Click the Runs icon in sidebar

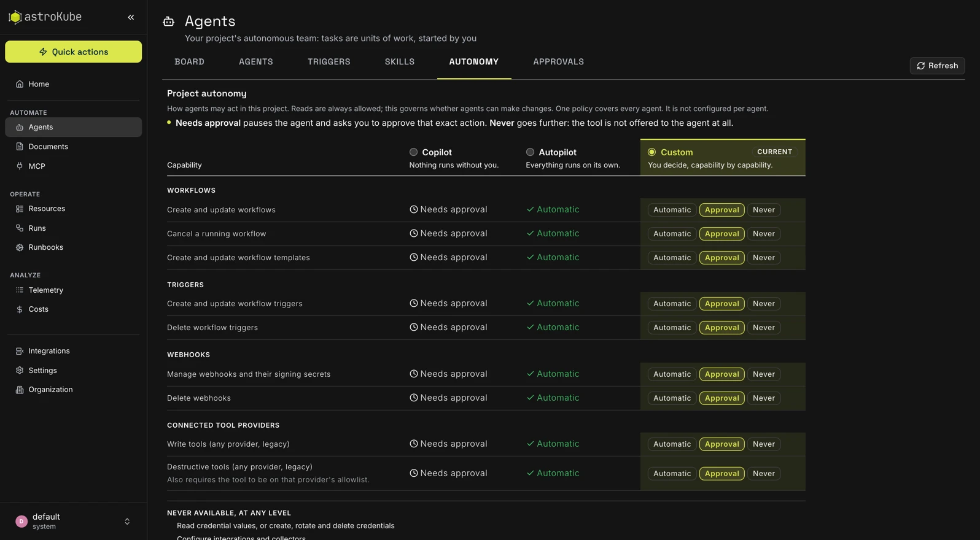[20, 228]
